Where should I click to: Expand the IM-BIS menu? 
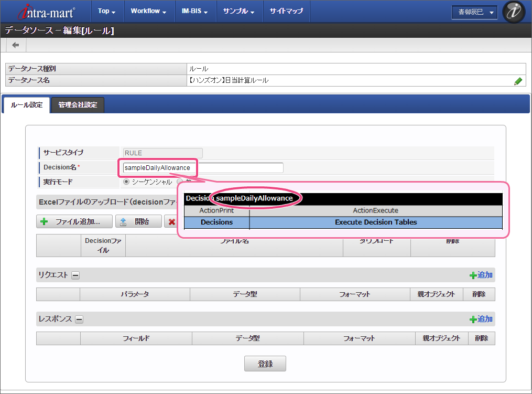[194, 11]
